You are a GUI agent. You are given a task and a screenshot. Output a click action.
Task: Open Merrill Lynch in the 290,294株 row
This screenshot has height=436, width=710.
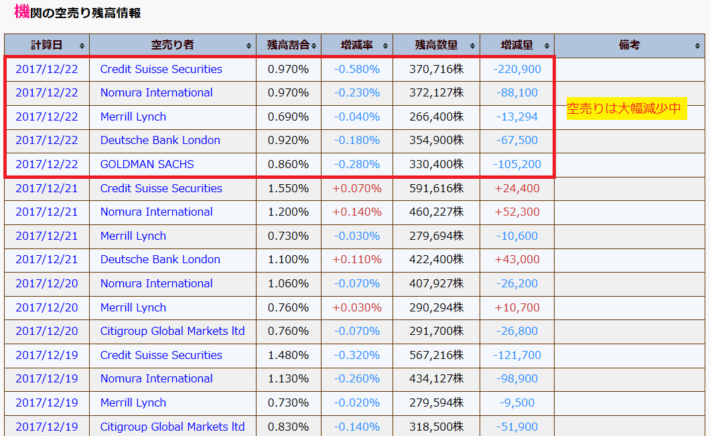click(133, 307)
